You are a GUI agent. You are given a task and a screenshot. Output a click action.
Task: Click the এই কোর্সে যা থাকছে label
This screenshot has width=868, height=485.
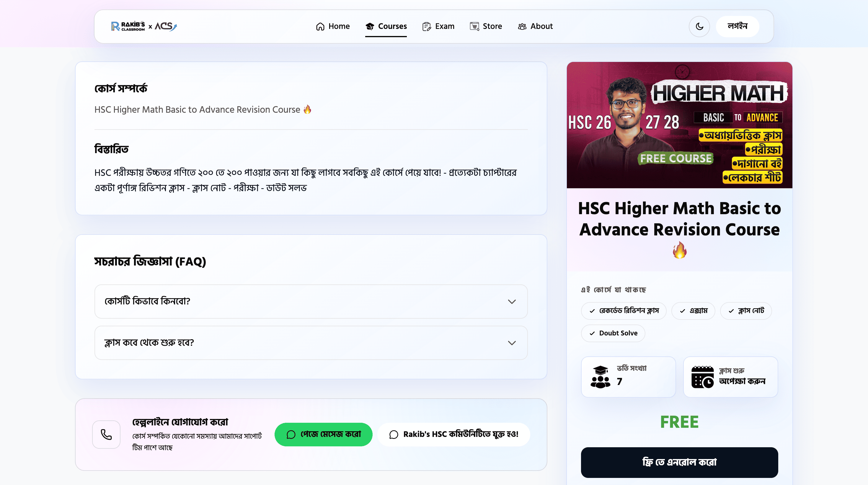pos(613,290)
